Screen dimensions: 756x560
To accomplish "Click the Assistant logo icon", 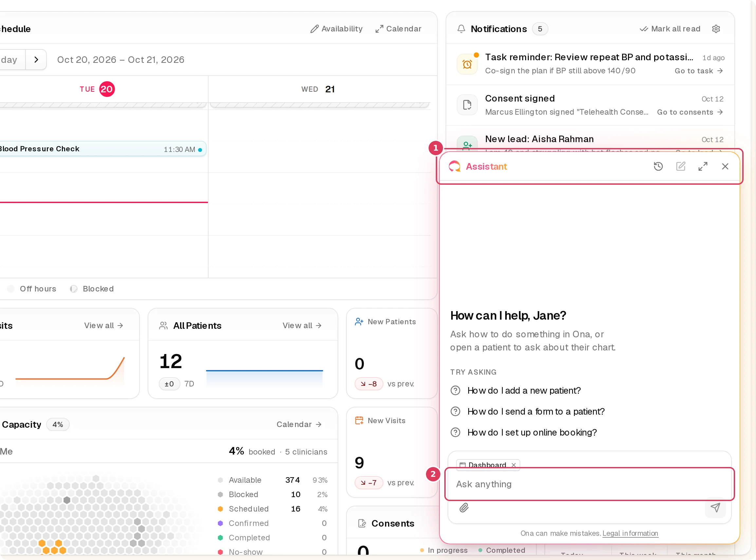I will coord(454,166).
